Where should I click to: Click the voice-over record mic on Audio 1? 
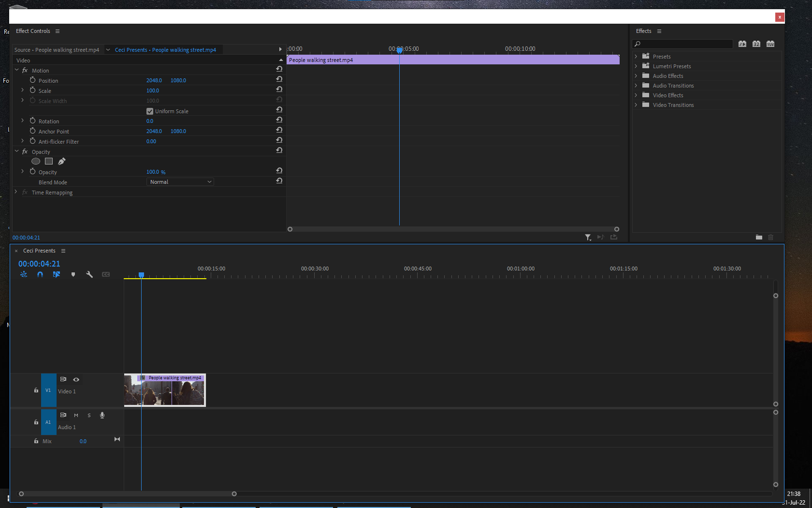[102, 415]
